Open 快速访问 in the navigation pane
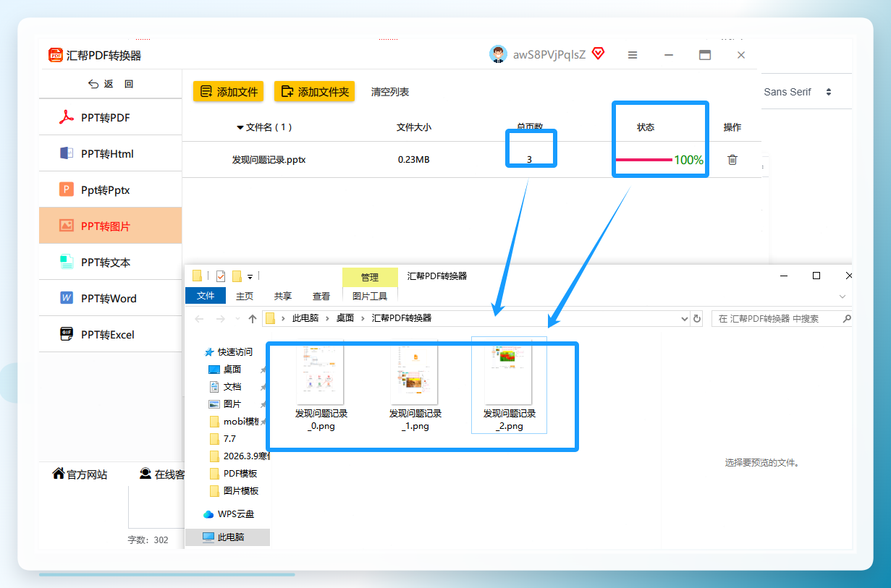891x588 pixels. coord(230,352)
